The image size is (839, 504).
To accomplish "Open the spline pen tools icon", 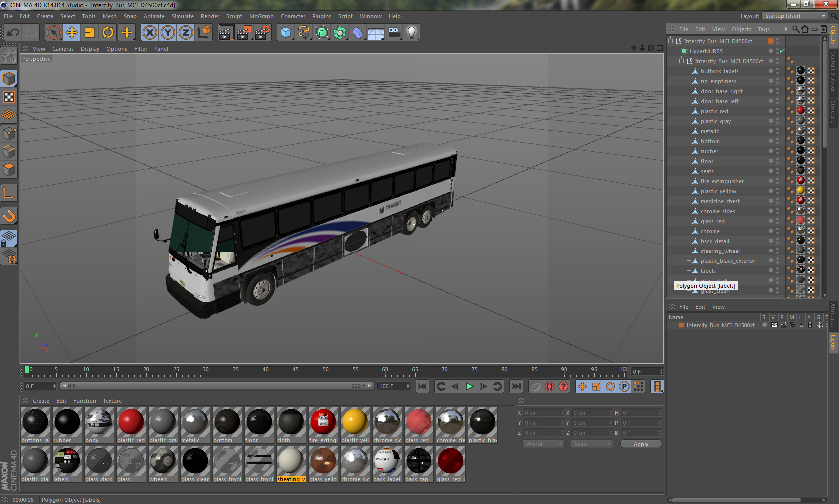I will pyautogui.click(x=304, y=33).
